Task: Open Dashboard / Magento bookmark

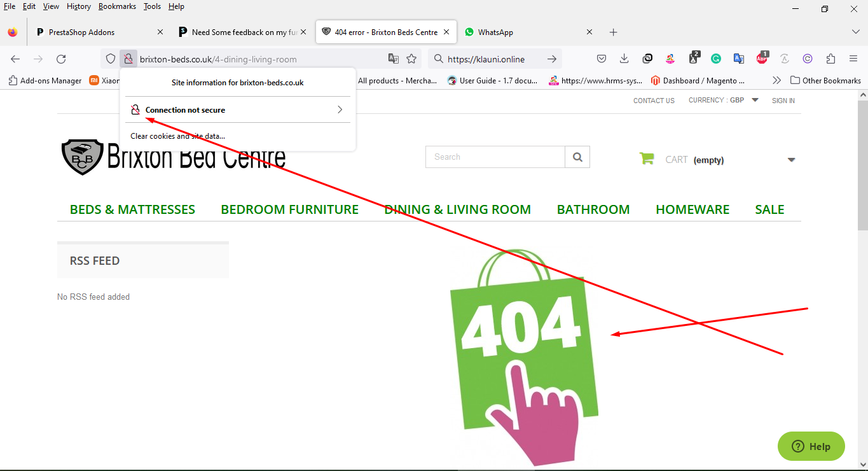Action: (698, 81)
